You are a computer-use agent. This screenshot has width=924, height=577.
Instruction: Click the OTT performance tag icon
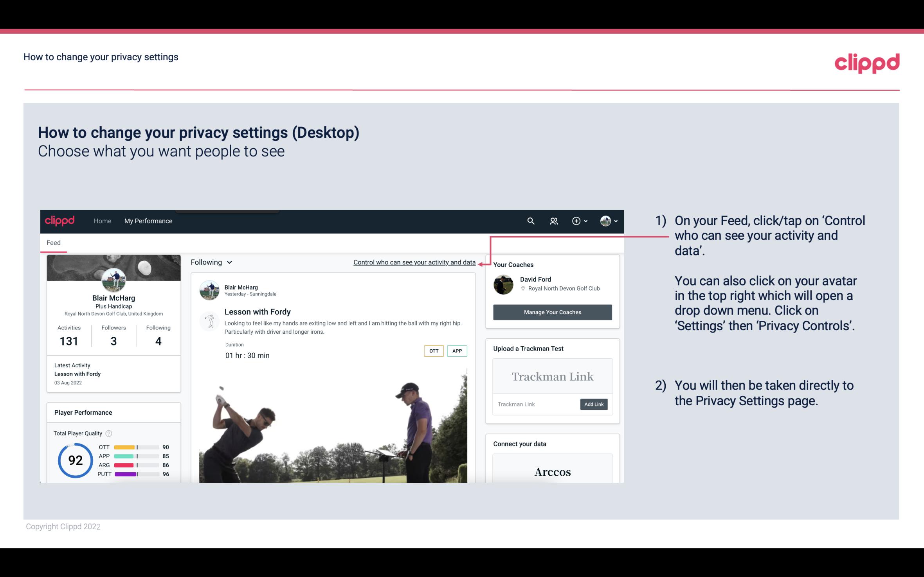433,351
